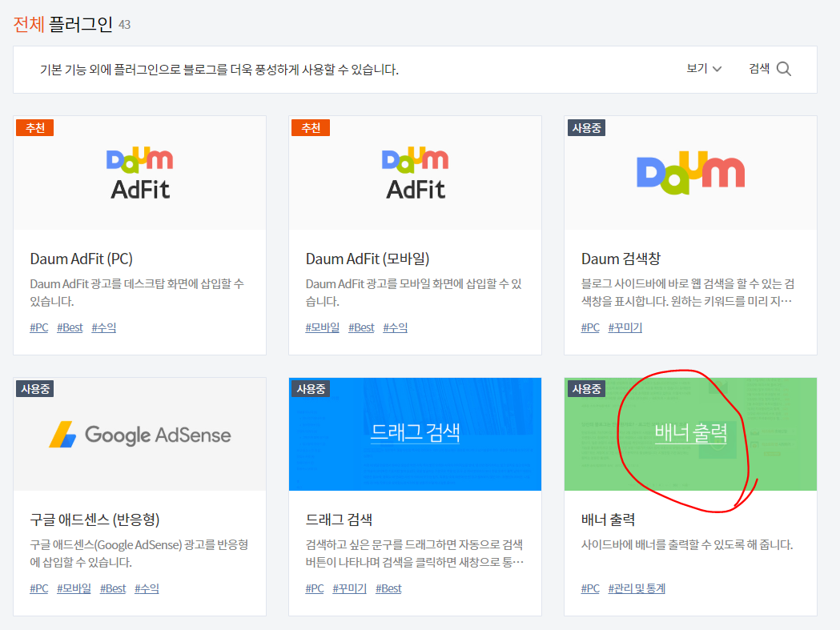This screenshot has width=840, height=630.
Task: Select #PC tag under 드래그 검색
Action: click(315, 588)
